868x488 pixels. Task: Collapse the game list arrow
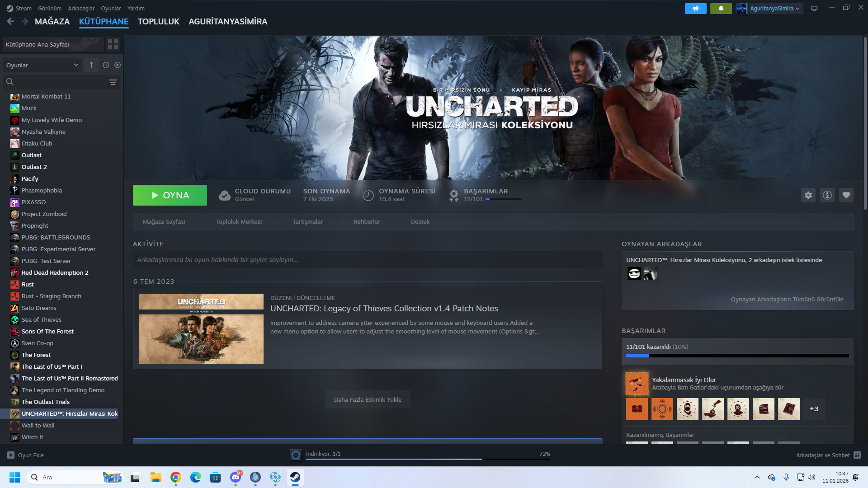click(x=91, y=65)
